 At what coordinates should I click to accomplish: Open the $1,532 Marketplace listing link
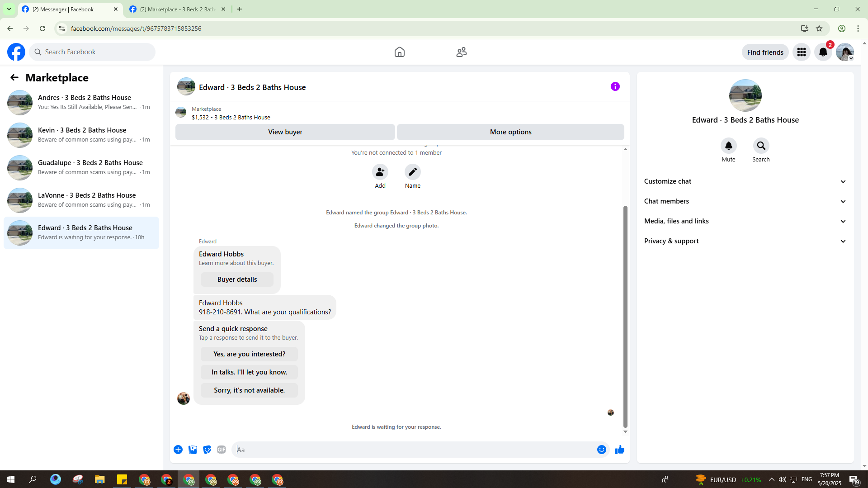coord(231,117)
